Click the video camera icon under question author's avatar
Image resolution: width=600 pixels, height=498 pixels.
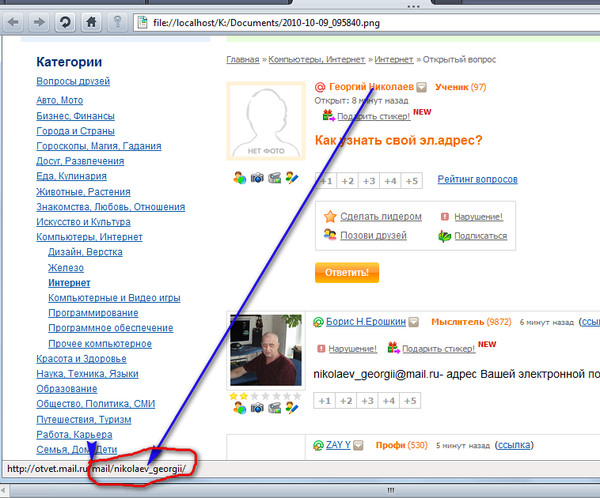[275, 178]
